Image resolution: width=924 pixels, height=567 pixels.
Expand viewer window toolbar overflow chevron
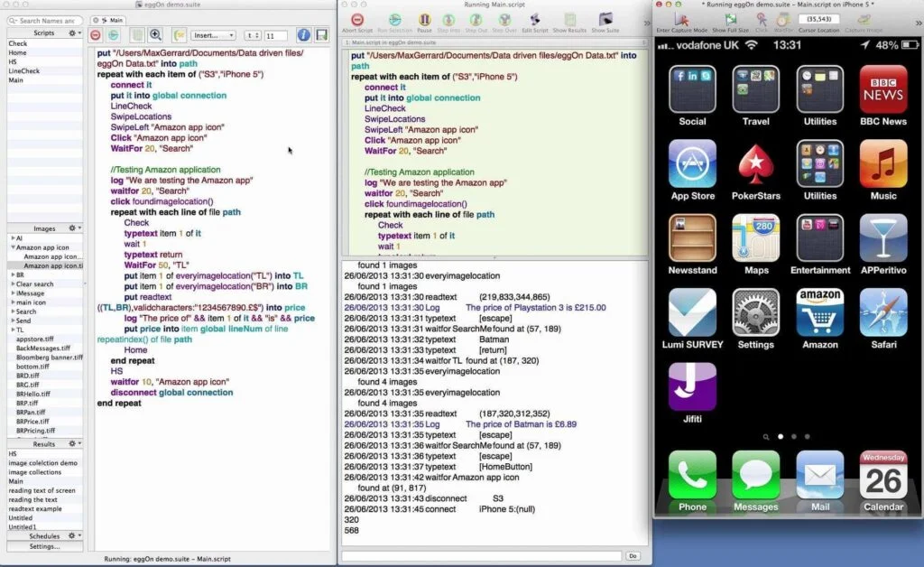coord(918,23)
